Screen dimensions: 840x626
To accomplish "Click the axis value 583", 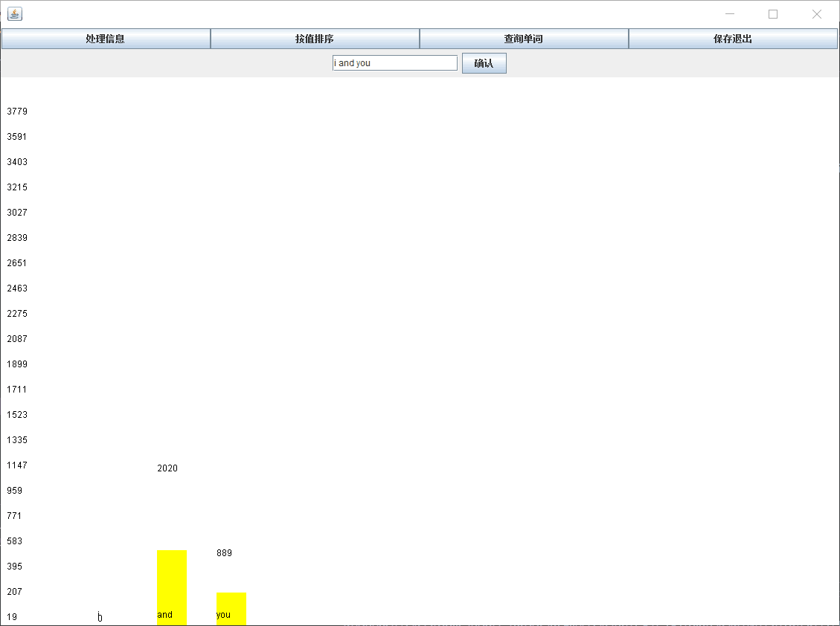I will (x=14, y=541).
